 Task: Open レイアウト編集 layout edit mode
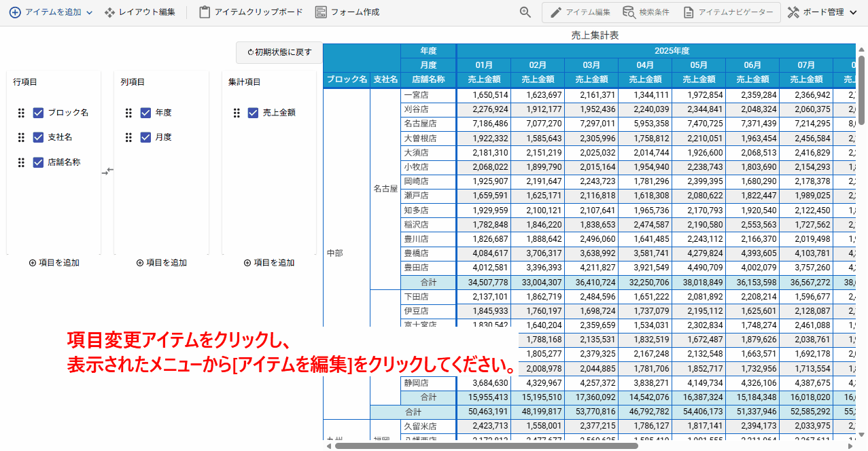139,12
